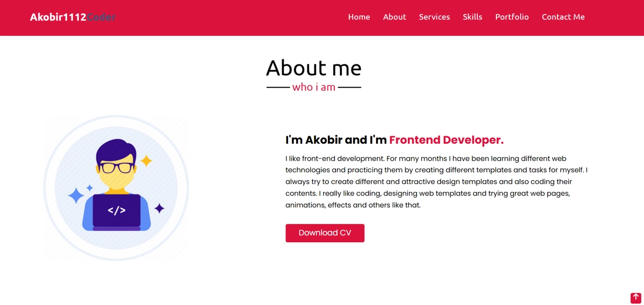The image size is (644, 305).
Task: Select Portfolio in the navigation bar
Action: pos(512,17)
